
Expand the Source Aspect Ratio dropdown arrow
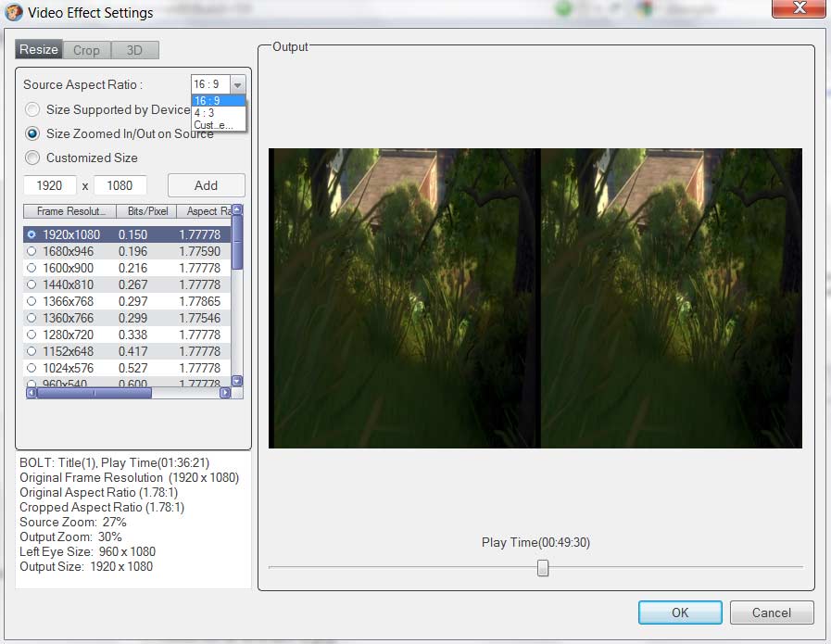[x=237, y=84]
